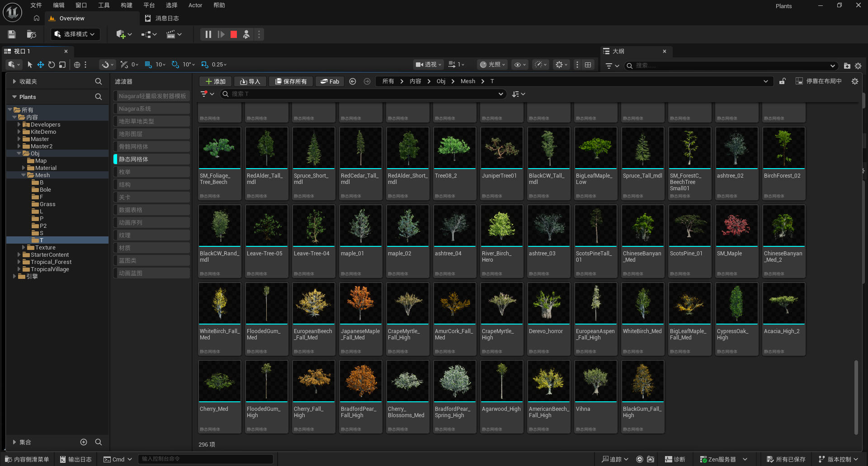Click the eject from player icon
The width and height of the screenshot is (868, 466).
pyautogui.click(x=246, y=34)
